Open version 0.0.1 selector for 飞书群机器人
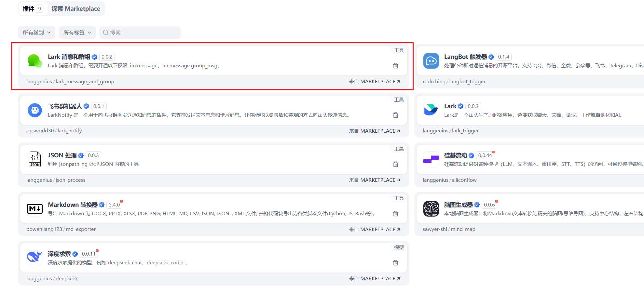 tap(99, 106)
